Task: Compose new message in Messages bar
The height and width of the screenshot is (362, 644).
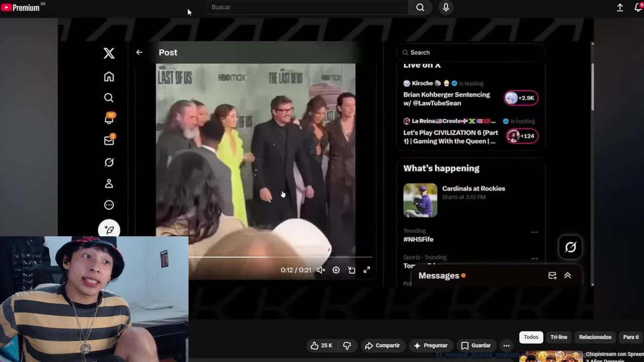Action: click(552, 276)
